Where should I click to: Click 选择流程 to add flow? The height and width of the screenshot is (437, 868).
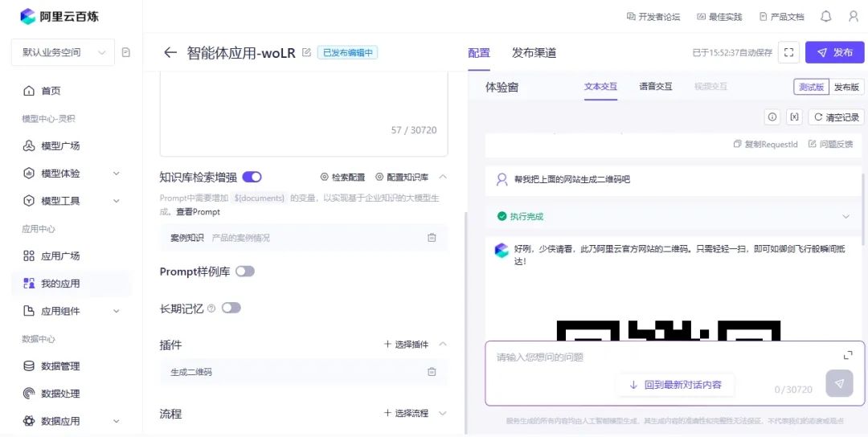(406, 413)
